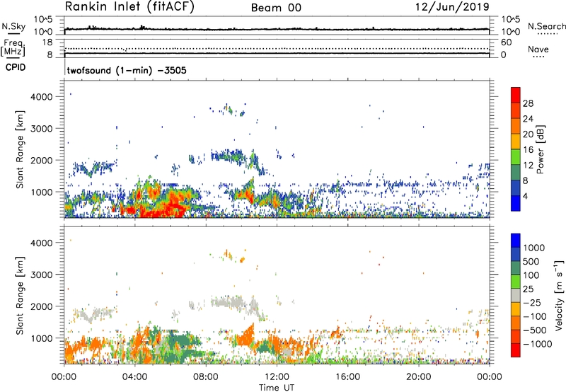Click the "-100" velocity colorbar label
566x392 pixels.
coord(535,316)
